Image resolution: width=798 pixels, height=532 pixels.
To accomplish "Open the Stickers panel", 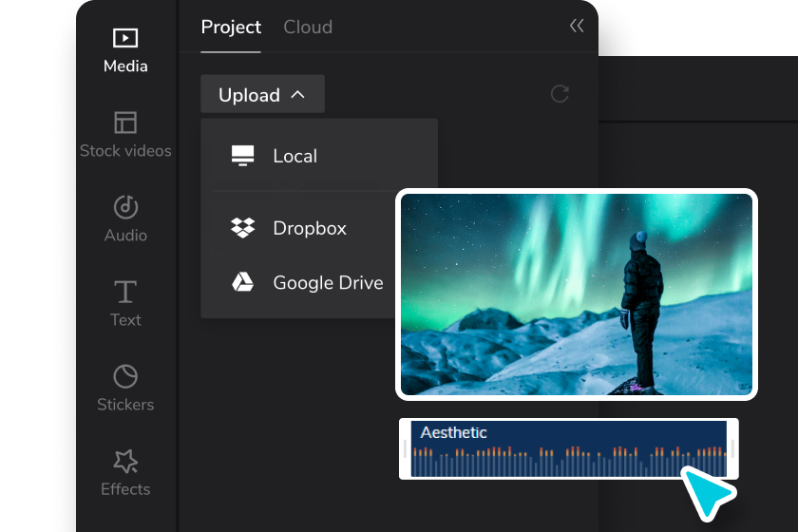I will point(125,389).
